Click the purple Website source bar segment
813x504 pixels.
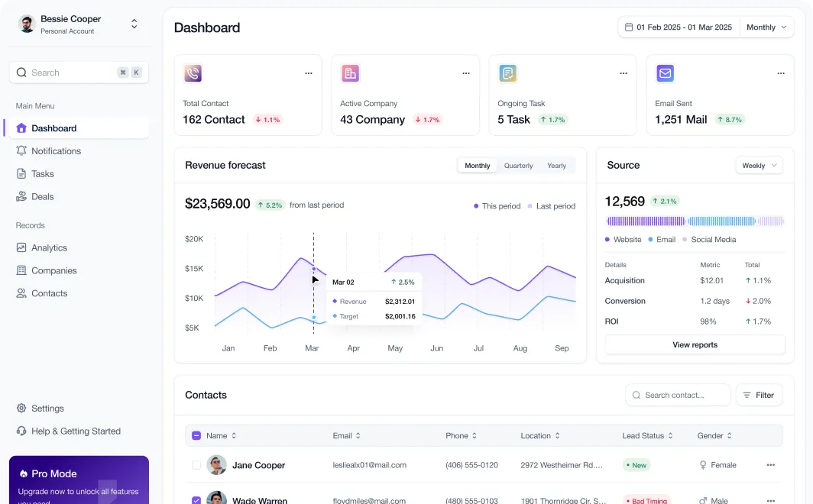click(646, 221)
